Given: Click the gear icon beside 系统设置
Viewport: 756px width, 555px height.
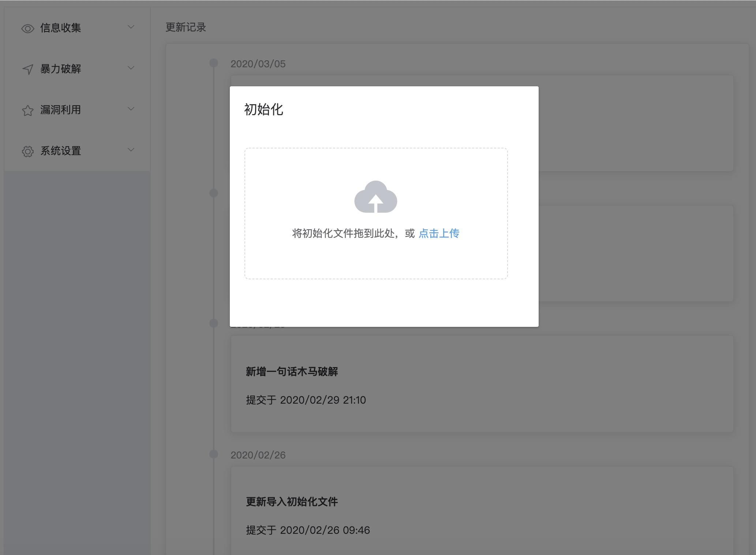Looking at the screenshot, I should [28, 151].
